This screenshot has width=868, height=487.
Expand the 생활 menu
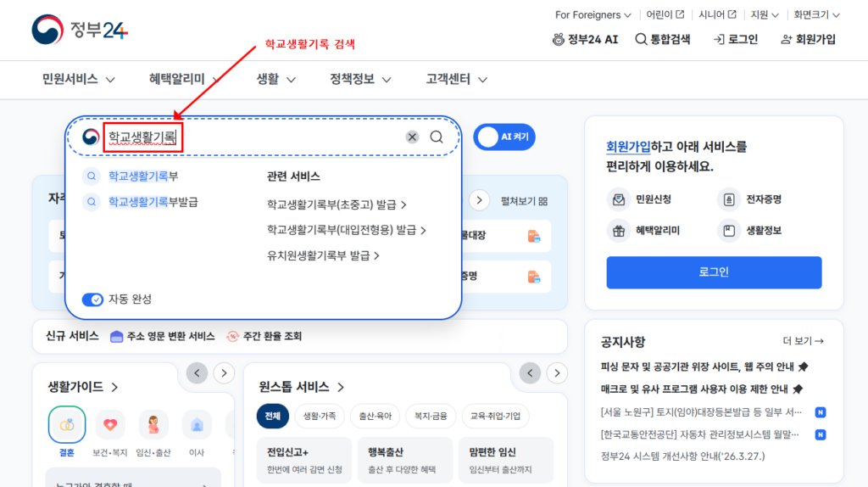[275, 79]
